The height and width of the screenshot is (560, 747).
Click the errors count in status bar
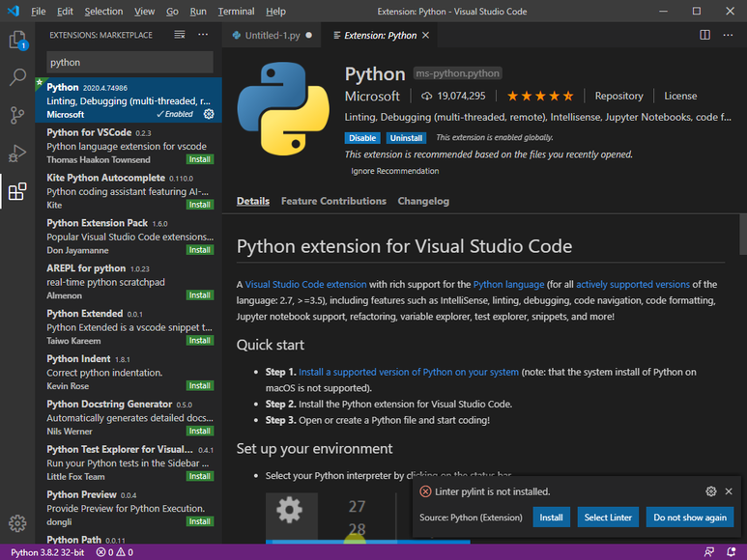[104, 552]
